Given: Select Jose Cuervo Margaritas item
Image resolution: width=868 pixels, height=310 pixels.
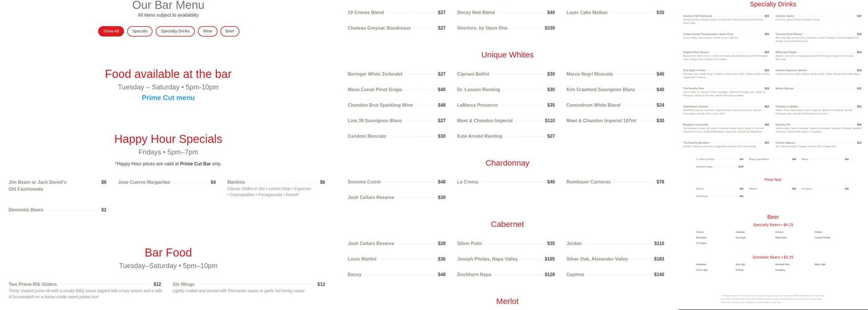Looking at the screenshot, I should coord(145,182).
